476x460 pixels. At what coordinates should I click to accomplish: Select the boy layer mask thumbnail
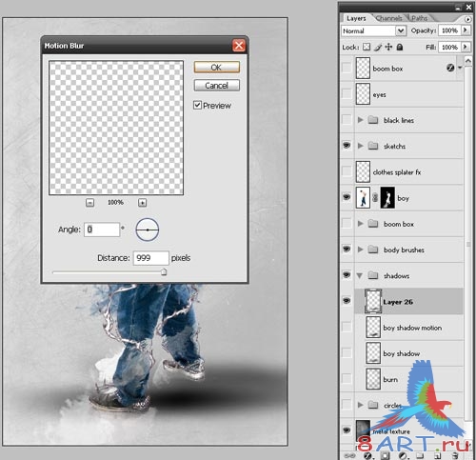click(387, 198)
